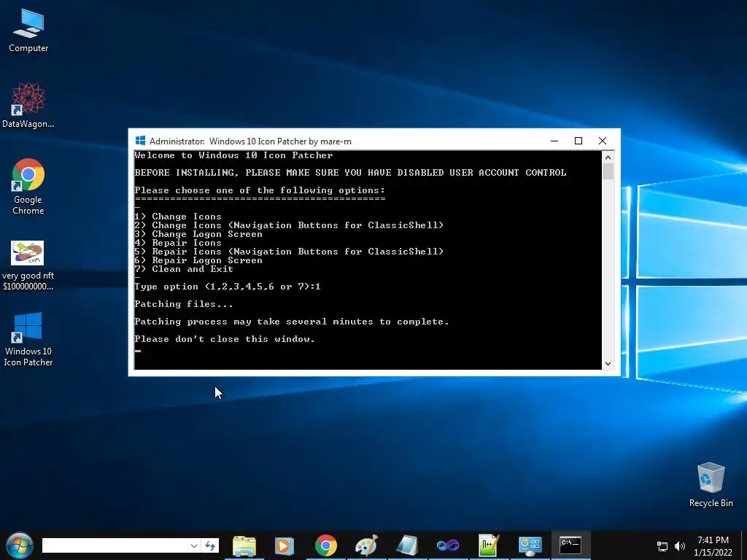Image resolution: width=747 pixels, height=560 pixels.
Task: Open the Recycle Bin
Action: coord(711,484)
